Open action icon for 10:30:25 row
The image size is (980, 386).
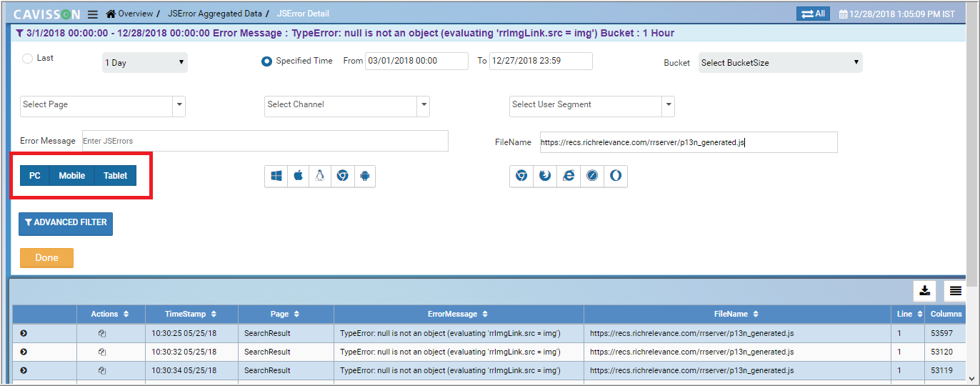(x=102, y=333)
